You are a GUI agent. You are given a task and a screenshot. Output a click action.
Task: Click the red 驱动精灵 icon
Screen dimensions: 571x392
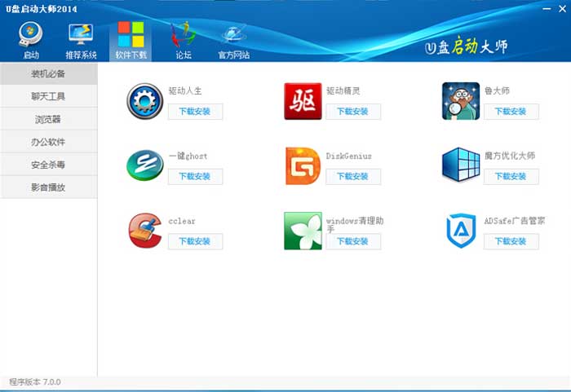(x=303, y=101)
